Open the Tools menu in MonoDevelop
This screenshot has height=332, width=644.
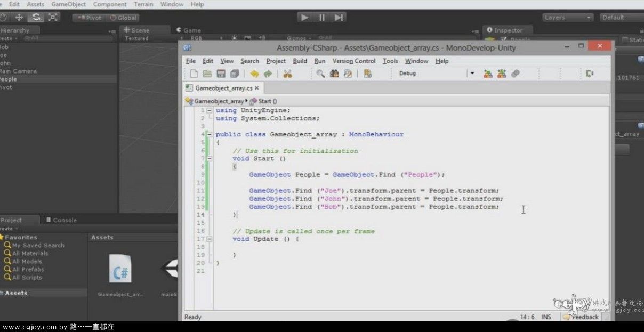[x=390, y=61]
